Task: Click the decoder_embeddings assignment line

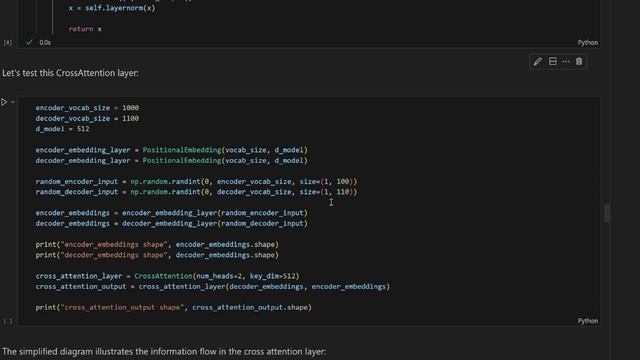Action: point(171,224)
